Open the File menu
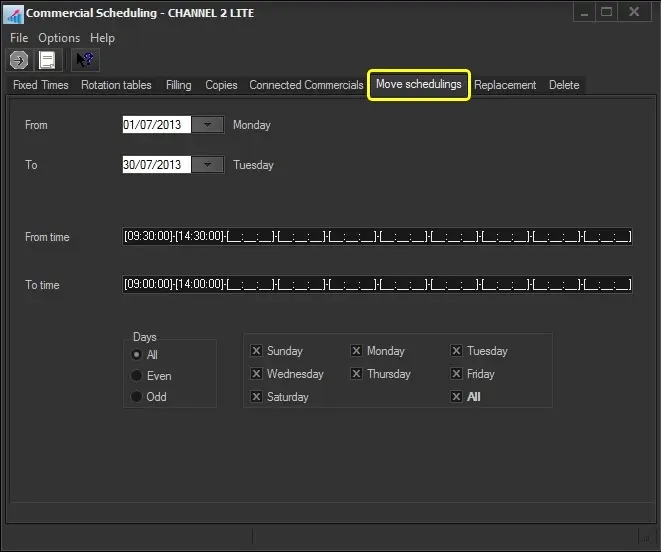Viewport: 661px width, 552px height. coord(19,38)
